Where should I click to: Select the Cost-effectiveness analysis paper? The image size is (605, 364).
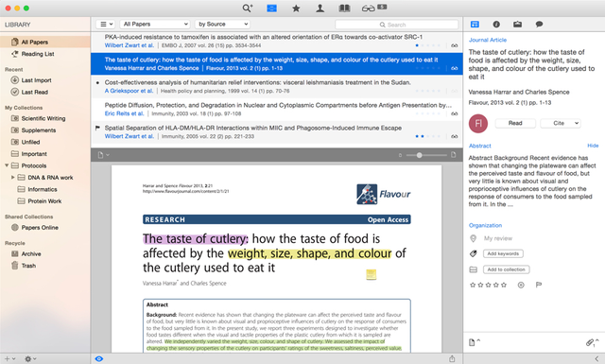point(276,86)
